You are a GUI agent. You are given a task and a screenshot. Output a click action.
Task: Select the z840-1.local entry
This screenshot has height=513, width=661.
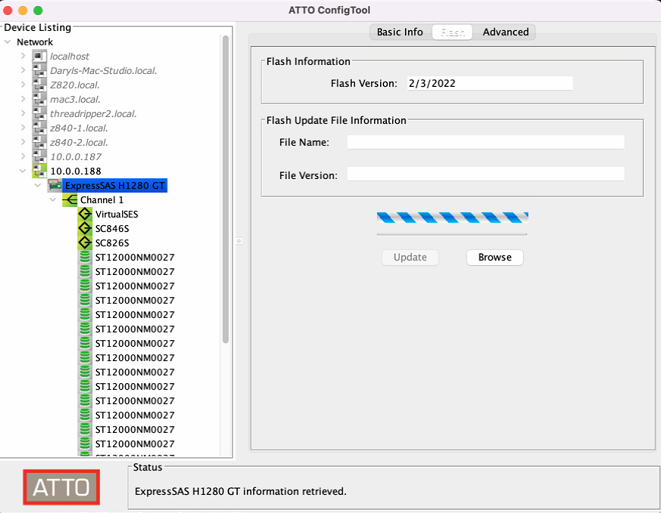[x=79, y=128]
